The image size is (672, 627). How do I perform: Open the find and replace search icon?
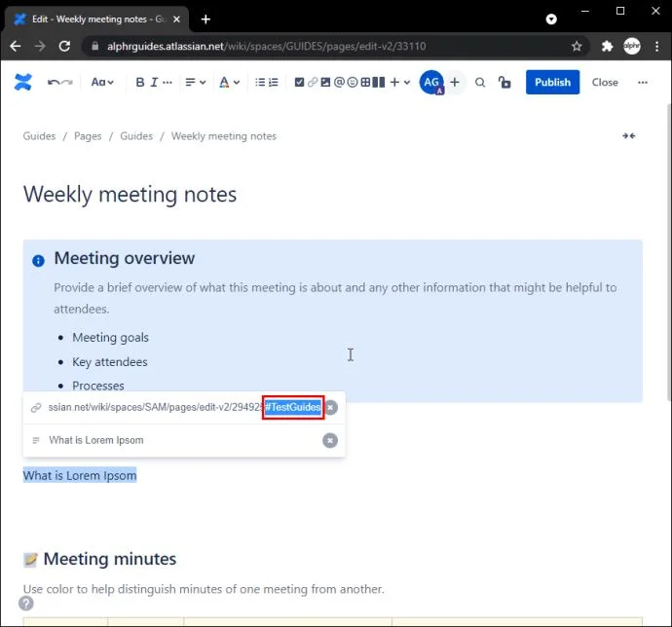(480, 83)
